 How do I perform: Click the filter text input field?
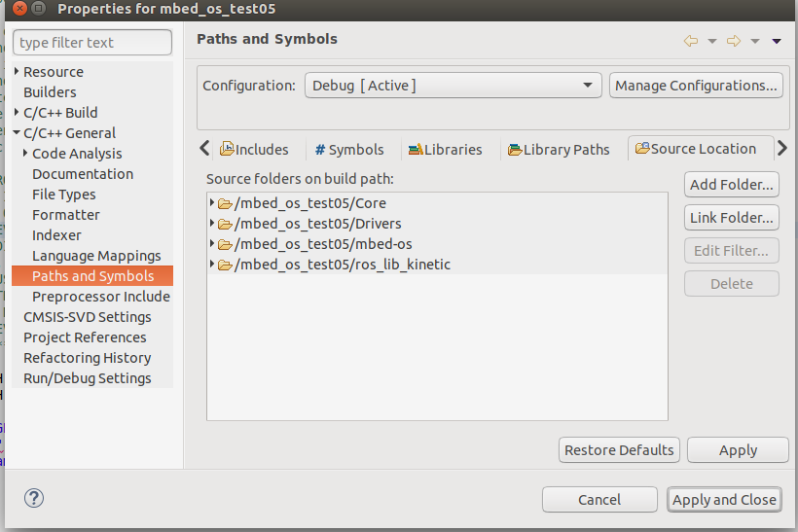[x=92, y=43]
